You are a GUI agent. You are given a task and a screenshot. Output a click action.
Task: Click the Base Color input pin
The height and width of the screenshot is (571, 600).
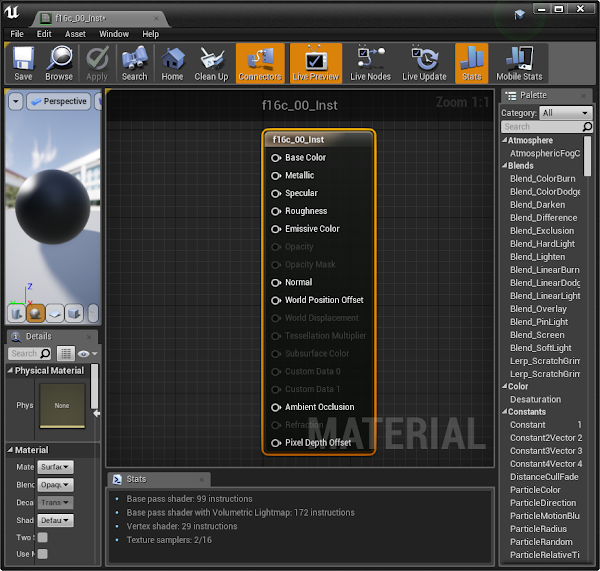click(276, 158)
